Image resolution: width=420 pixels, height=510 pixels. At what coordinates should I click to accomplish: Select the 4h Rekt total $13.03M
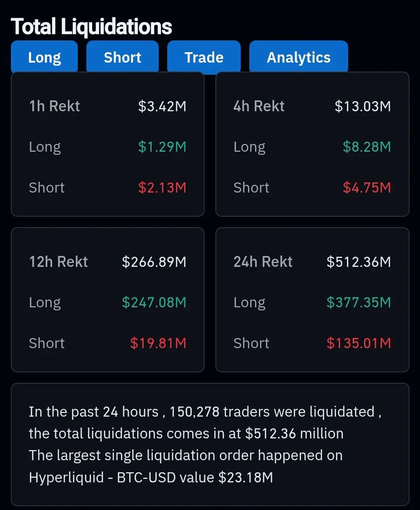[x=363, y=106]
